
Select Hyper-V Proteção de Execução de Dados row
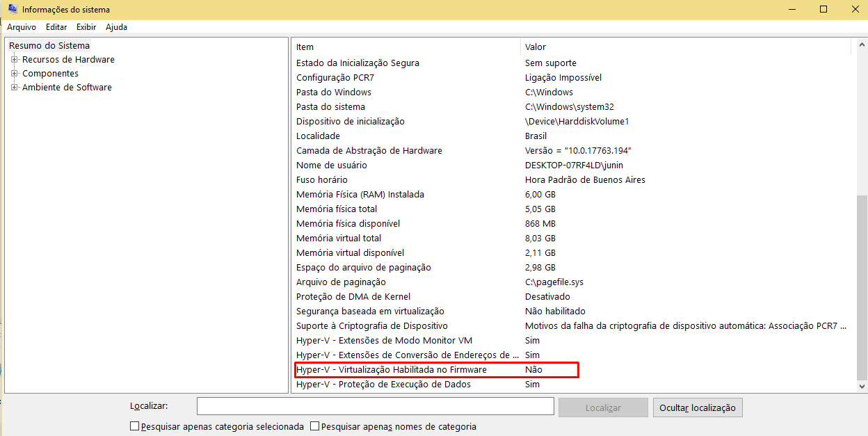coord(571,385)
